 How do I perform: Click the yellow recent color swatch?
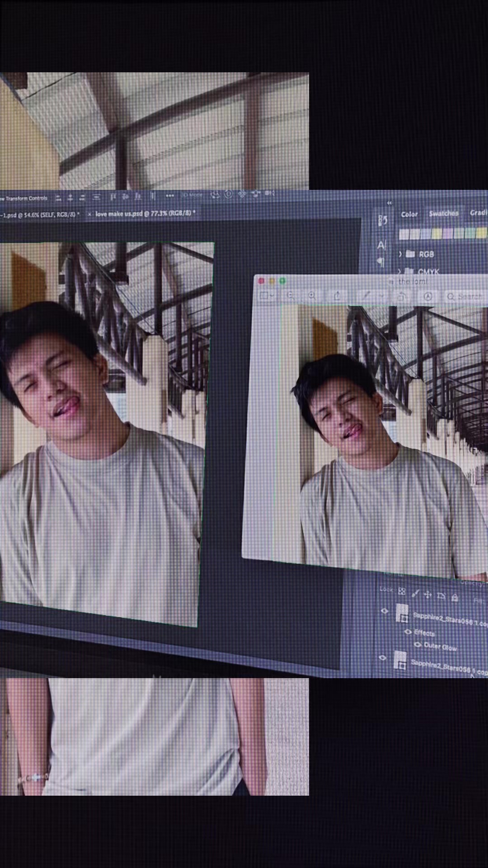[437, 234]
